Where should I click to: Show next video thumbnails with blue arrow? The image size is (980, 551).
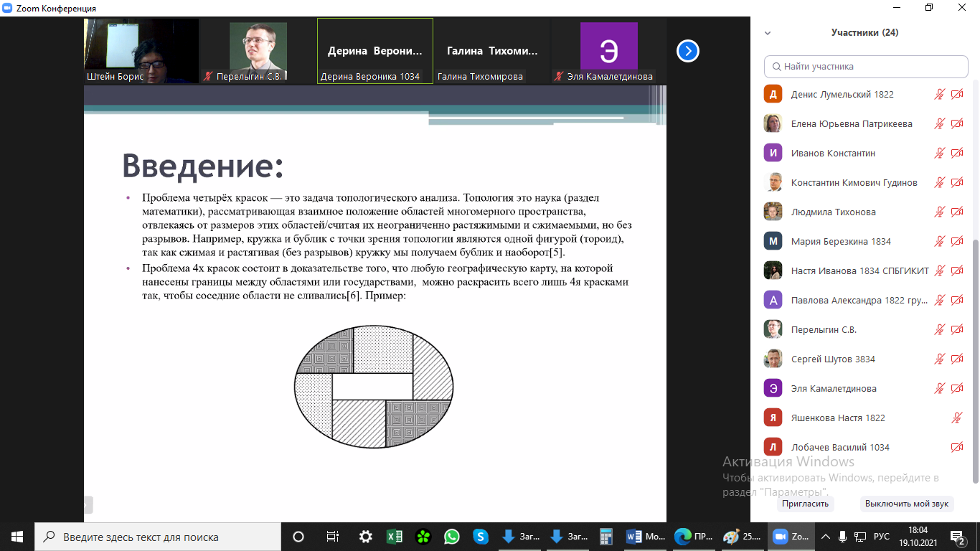688,51
